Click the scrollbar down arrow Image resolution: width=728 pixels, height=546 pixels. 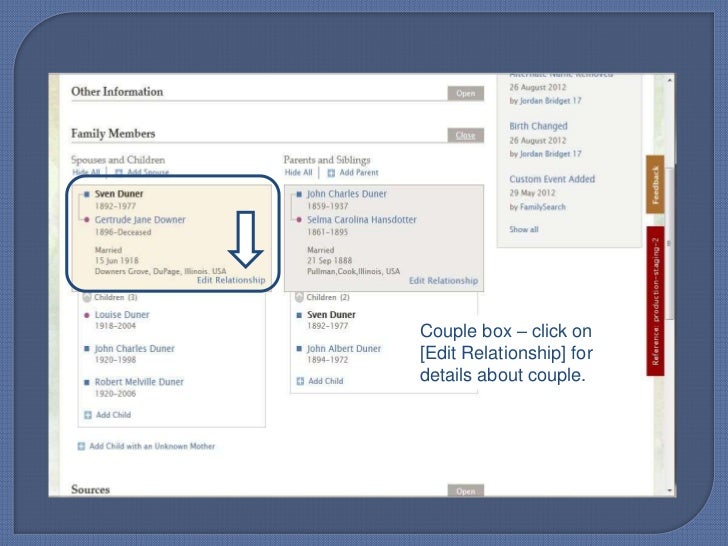(670, 490)
